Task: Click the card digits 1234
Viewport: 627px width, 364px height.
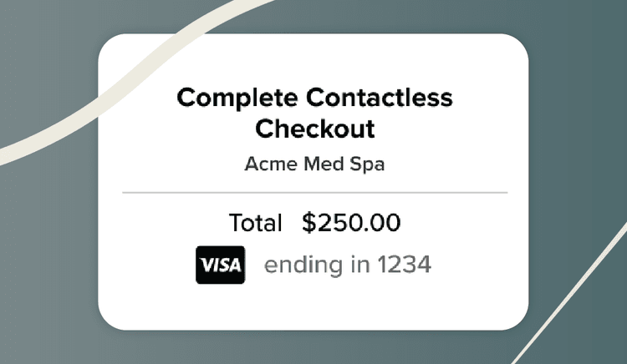Action: (404, 265)
